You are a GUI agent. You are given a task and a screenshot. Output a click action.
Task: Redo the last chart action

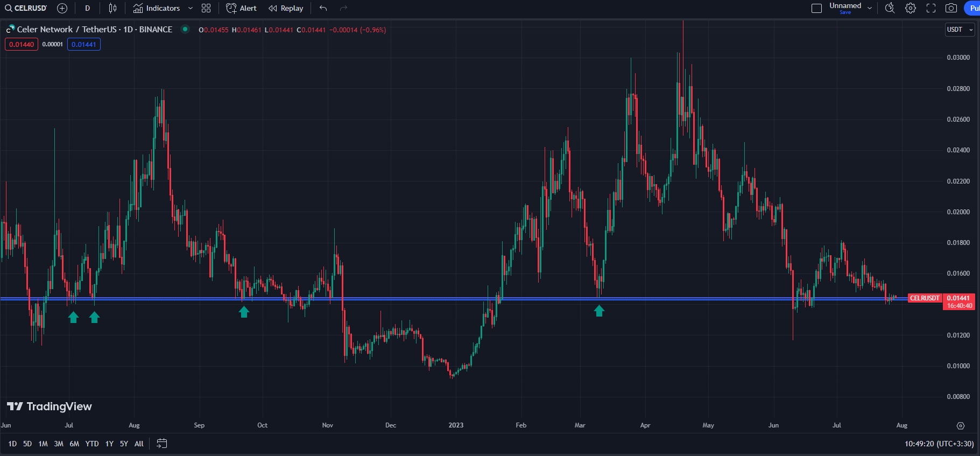point(343,8)
